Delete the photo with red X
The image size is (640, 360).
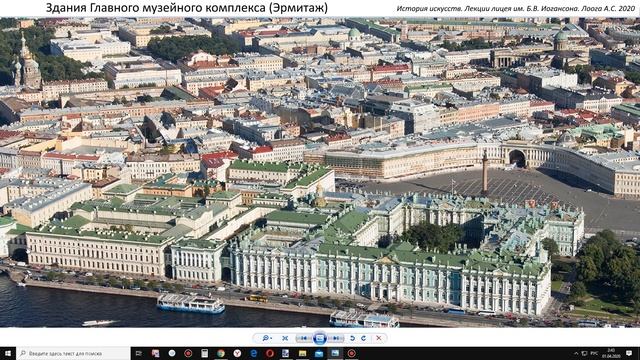click(379, 338)
